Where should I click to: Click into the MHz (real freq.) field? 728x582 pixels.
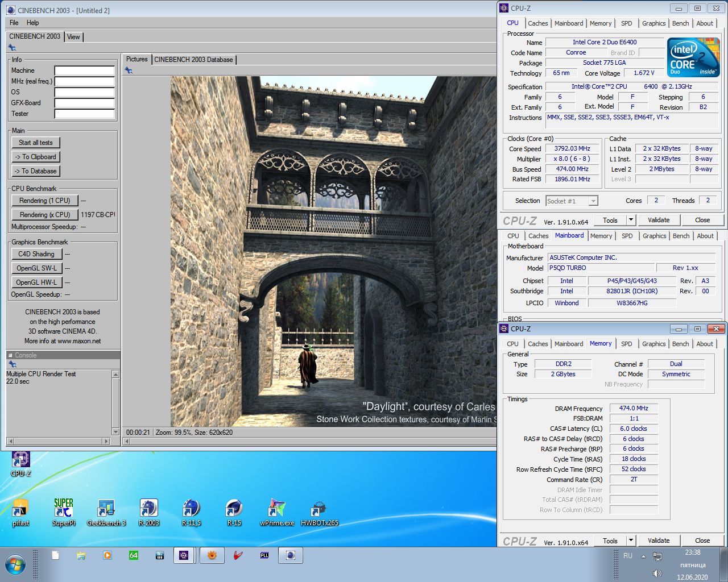pos(85,81)
